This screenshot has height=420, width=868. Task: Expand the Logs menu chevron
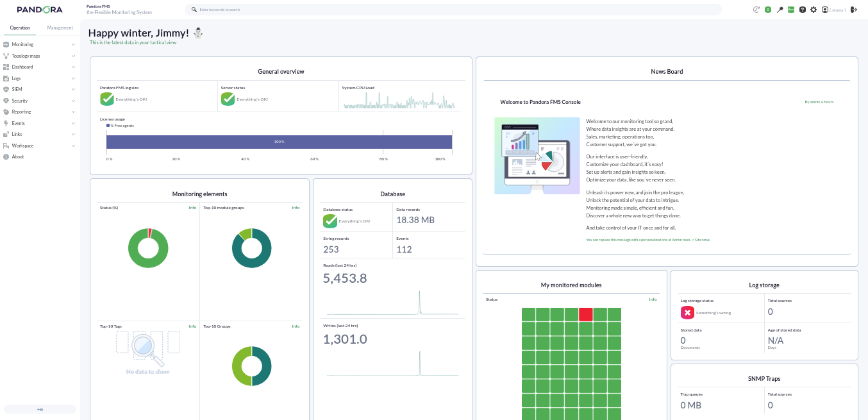pos(73,78)
